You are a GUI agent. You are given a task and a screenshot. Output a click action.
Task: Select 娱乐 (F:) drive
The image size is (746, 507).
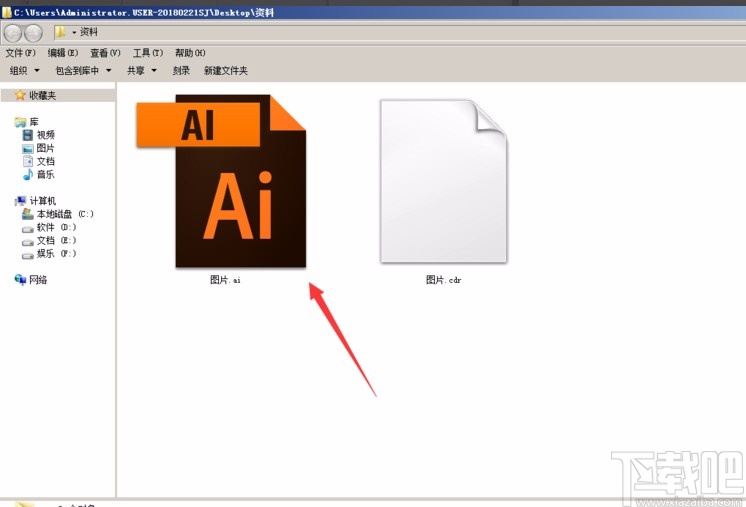click(x=56, y=254)
